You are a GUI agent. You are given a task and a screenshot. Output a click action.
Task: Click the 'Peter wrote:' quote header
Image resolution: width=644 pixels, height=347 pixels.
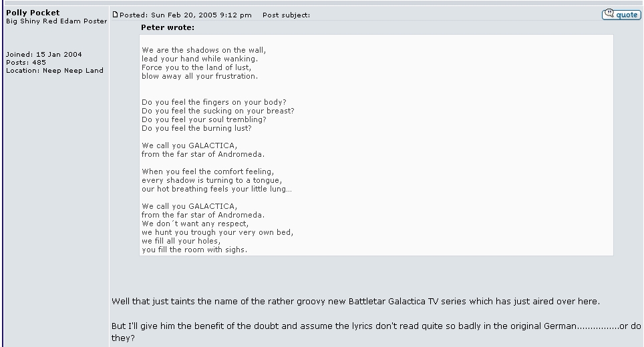[x=168, y=27]
